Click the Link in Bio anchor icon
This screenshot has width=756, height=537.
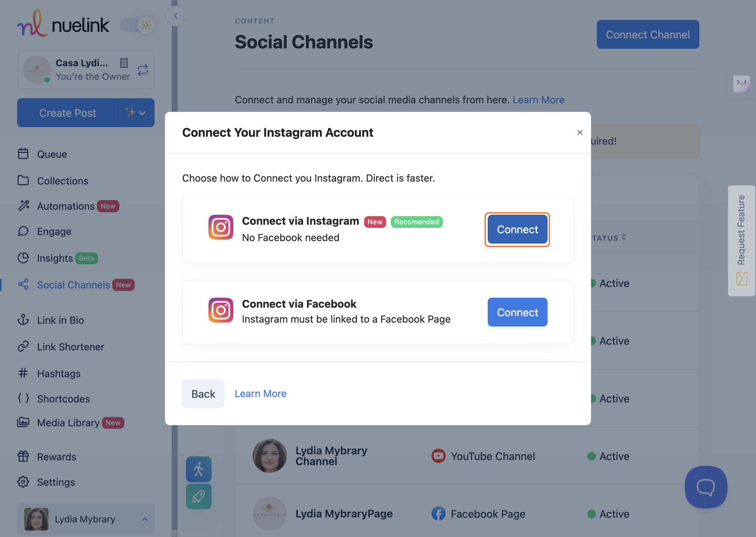coord(23,319)
